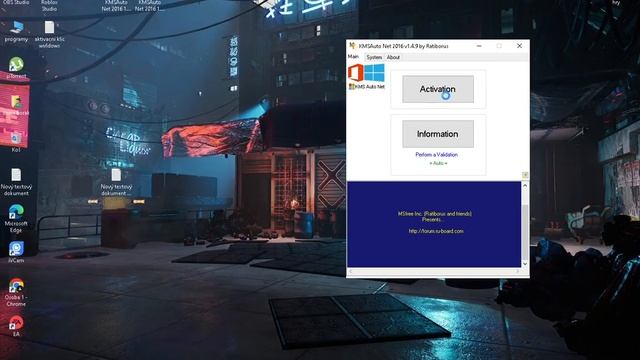
Task: Select the EA desktop shortcut
Action: (16, 326)
